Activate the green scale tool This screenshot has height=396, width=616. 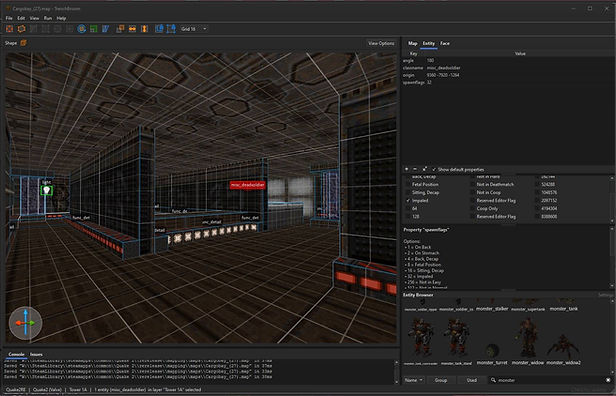coord(94,29)
